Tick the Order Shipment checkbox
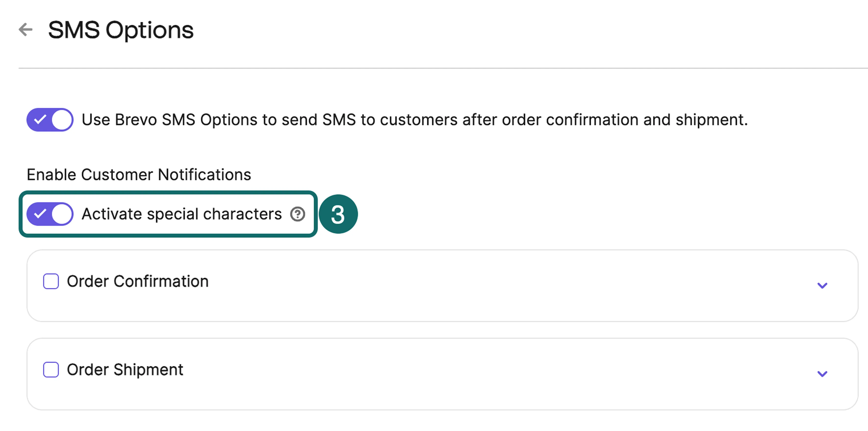This screenshot has width=868, height=431. [x=51, y=370]
